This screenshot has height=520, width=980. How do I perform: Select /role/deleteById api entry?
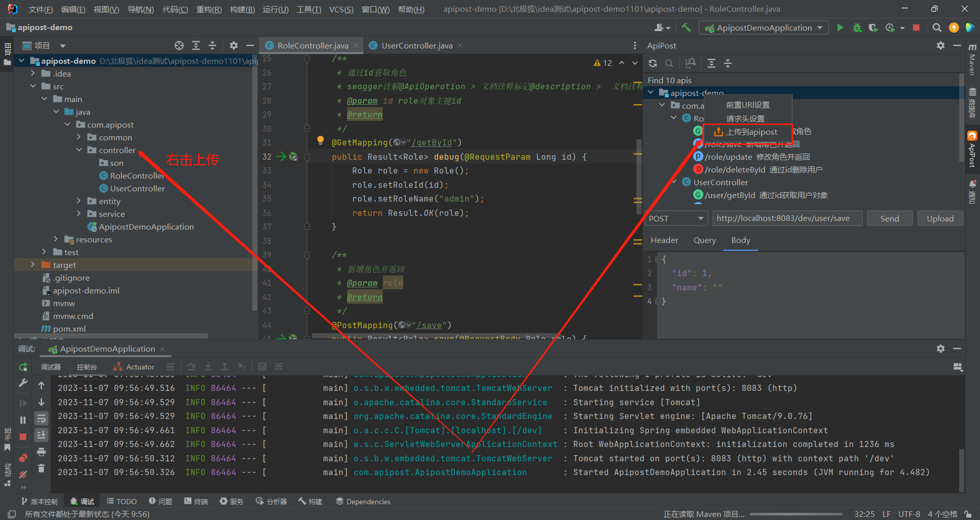coord(758,169)
